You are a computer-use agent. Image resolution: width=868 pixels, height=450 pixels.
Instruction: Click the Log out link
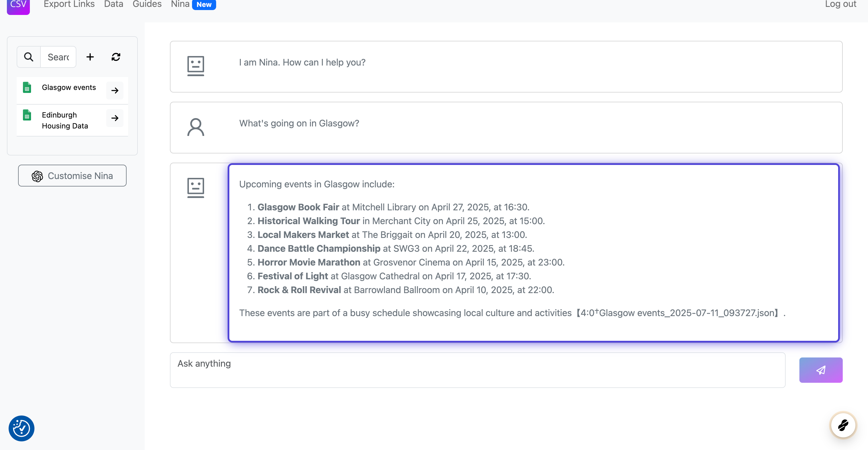click(840, 4)
